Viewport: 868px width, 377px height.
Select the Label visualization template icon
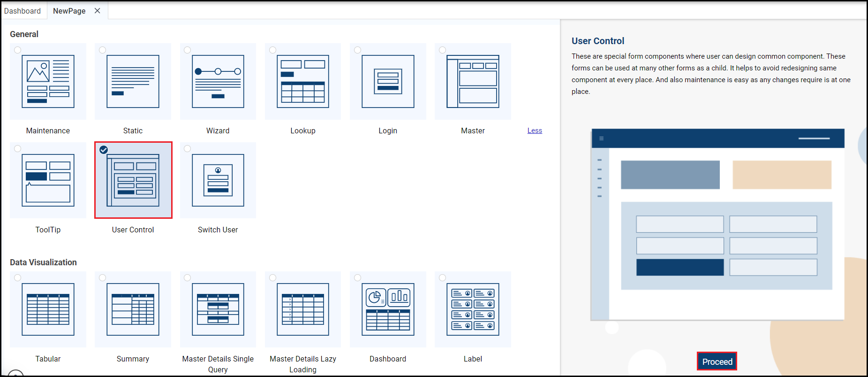click(x=473, y=309)
